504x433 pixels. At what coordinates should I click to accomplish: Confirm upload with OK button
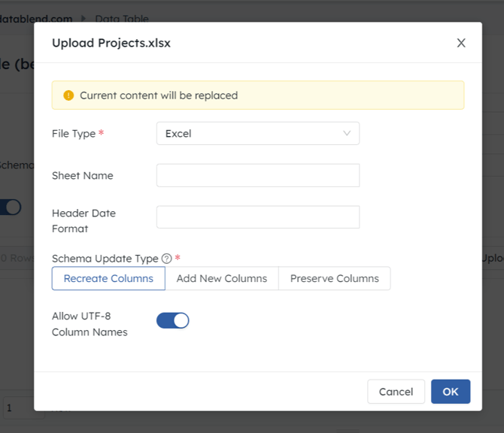coord(451,392)
